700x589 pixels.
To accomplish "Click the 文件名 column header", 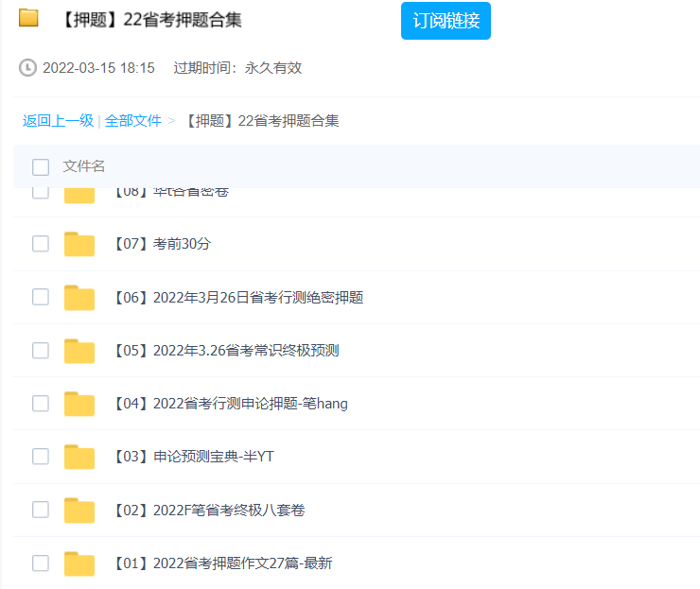I will (84, 166).
